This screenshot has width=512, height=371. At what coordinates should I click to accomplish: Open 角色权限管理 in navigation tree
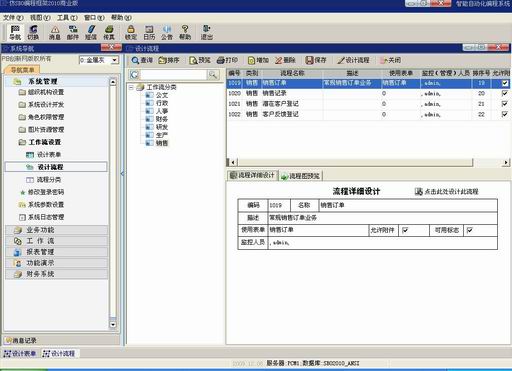click(x=41, y=117)
